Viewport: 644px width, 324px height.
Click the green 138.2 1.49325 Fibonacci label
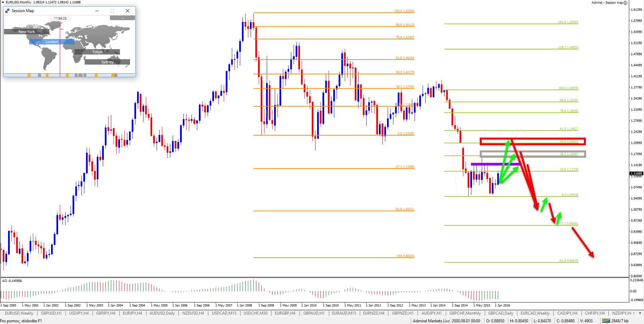(x=568, y=47)
